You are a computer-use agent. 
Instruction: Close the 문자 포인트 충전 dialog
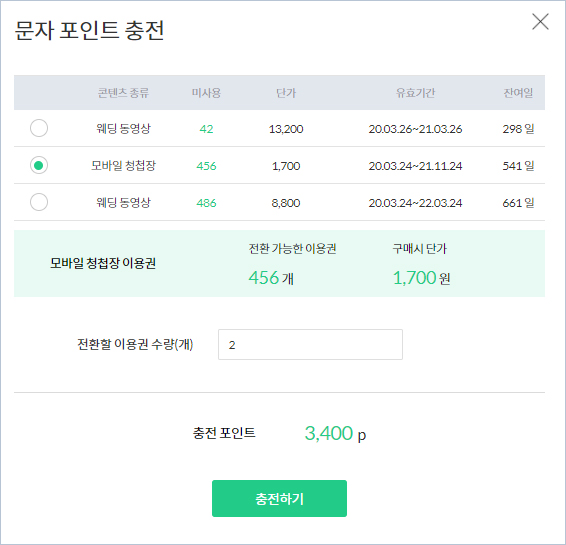pos(540,22)
